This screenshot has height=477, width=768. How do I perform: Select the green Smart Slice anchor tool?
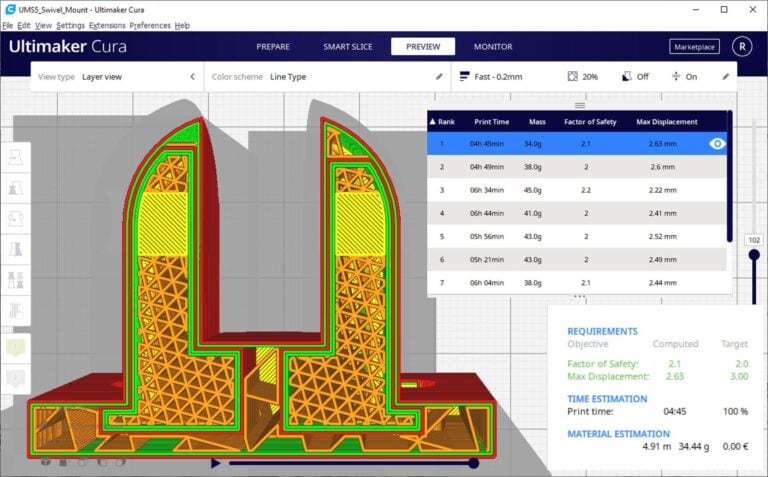click(16, 348)
